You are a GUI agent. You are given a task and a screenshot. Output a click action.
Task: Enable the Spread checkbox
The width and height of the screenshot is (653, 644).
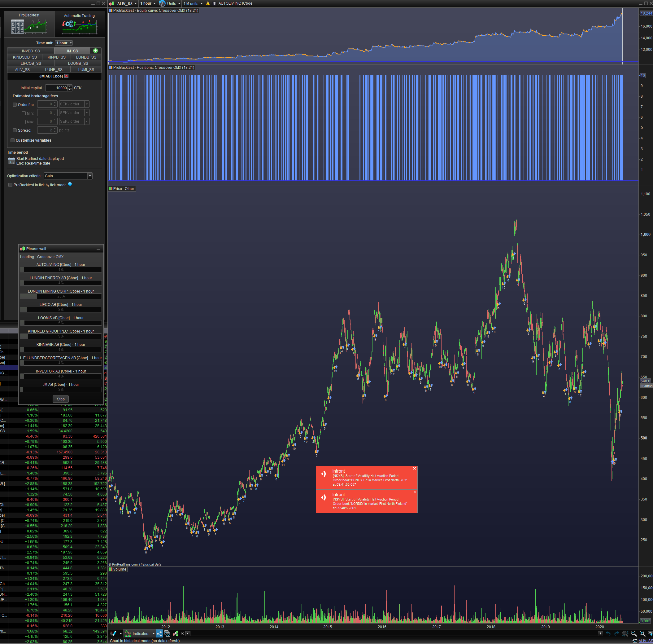[x=15, y=130]
